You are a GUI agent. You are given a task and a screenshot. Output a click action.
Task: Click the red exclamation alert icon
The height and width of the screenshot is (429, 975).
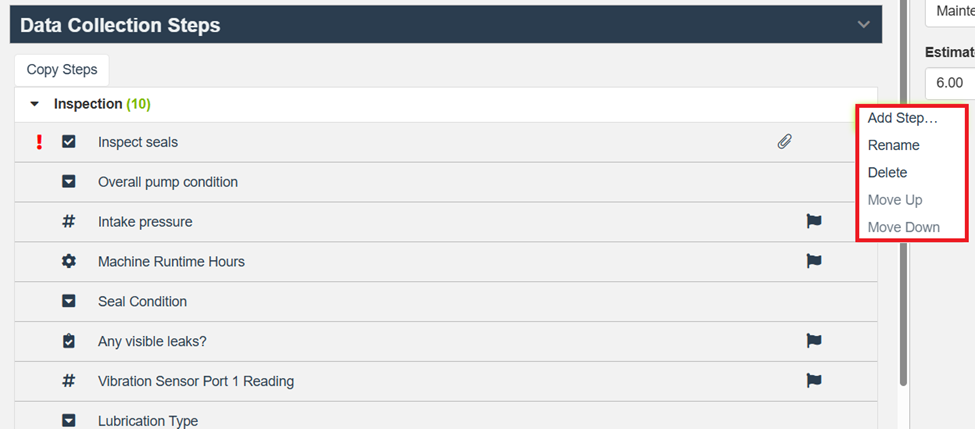click(x=39, y=142)
